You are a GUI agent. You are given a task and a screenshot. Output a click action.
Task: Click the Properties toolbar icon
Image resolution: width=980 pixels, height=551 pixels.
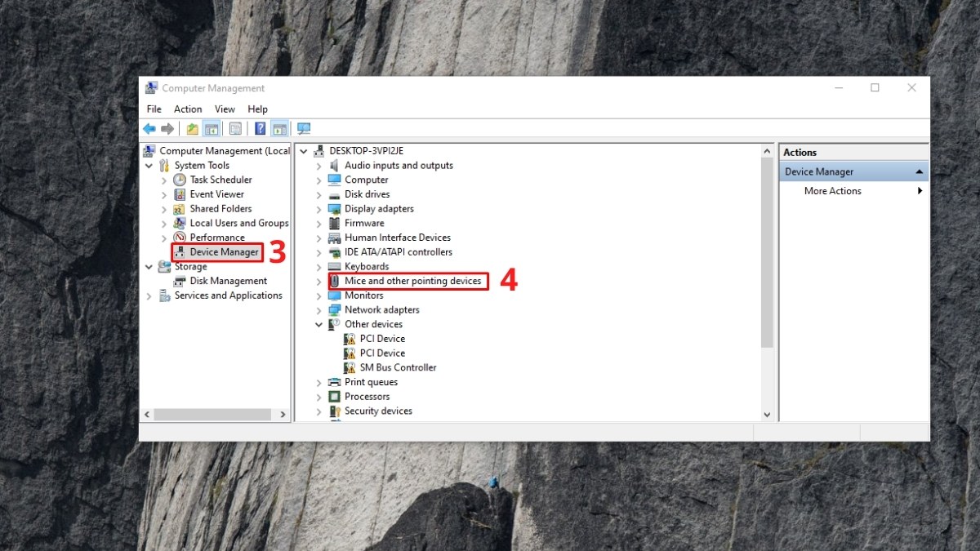pyautogui.click(x=235, y=129)
